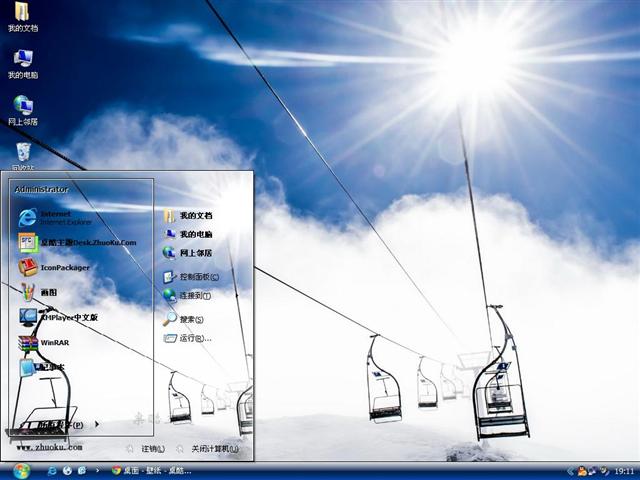Screen dimensions: 640x480
Task: Open 搜索(S) in the Start menu
Action: click(183, 319)
